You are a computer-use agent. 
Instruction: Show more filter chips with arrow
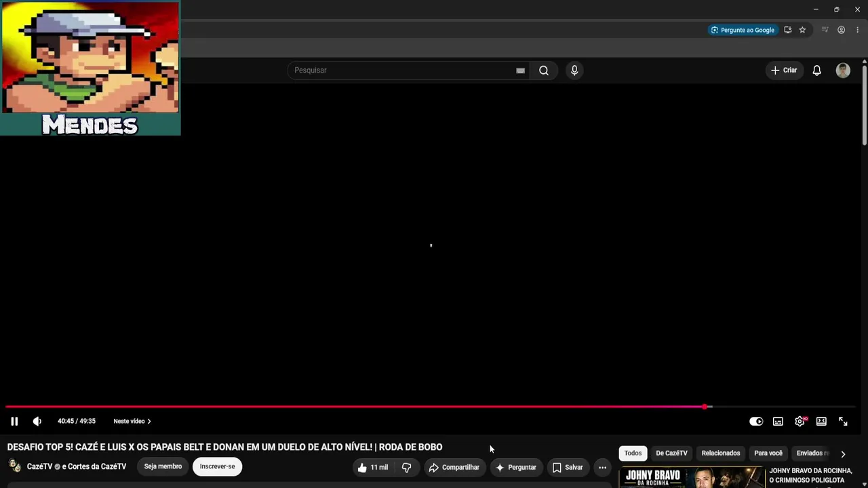point(843,454)
